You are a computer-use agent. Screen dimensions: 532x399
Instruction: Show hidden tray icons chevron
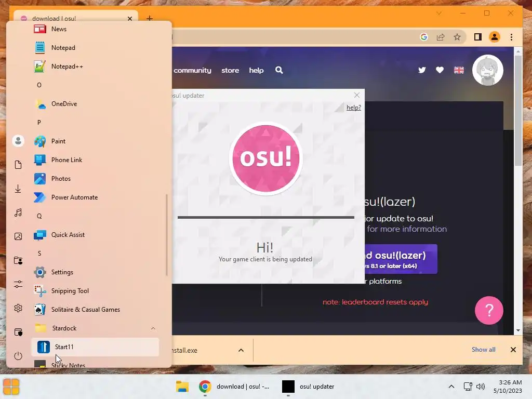point(451,387)
